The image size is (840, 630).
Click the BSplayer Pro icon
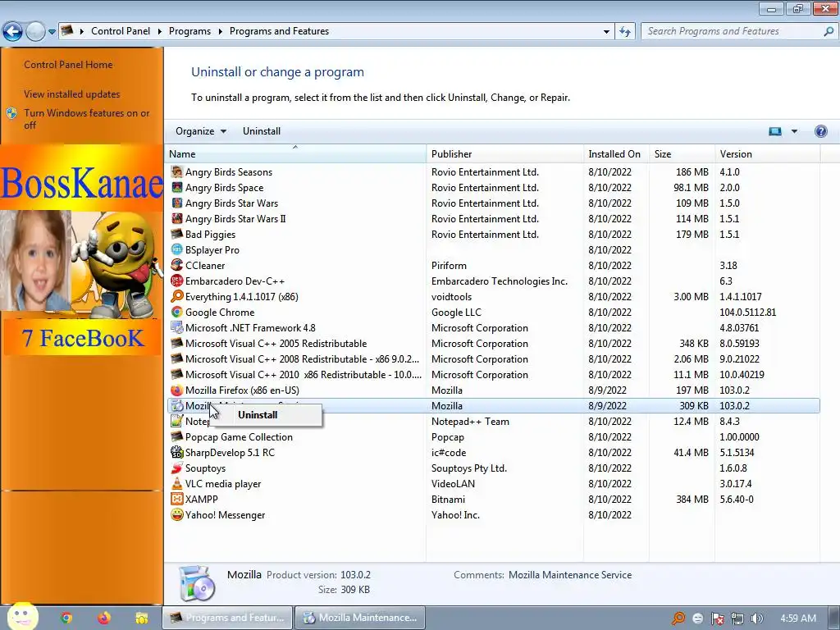177,249
